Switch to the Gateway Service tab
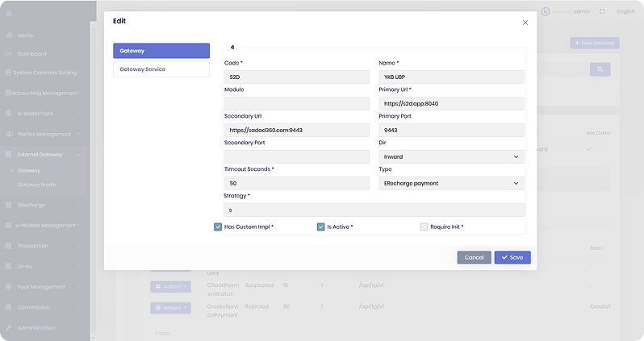 point(161,69)
